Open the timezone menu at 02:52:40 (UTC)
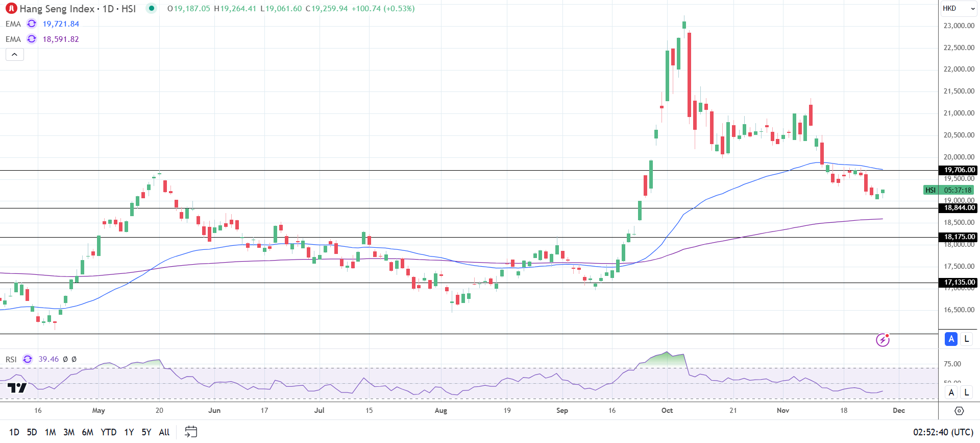Screen dimensions: 980x443 (x=943, y=432)
